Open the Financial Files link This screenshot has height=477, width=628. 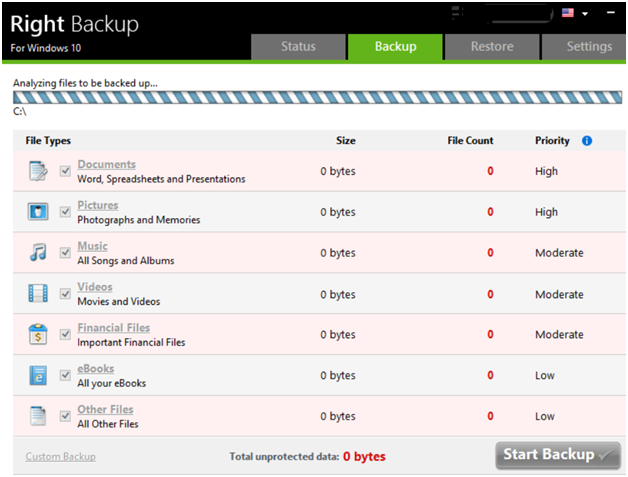pyautogui.click(x=114, y=328)
